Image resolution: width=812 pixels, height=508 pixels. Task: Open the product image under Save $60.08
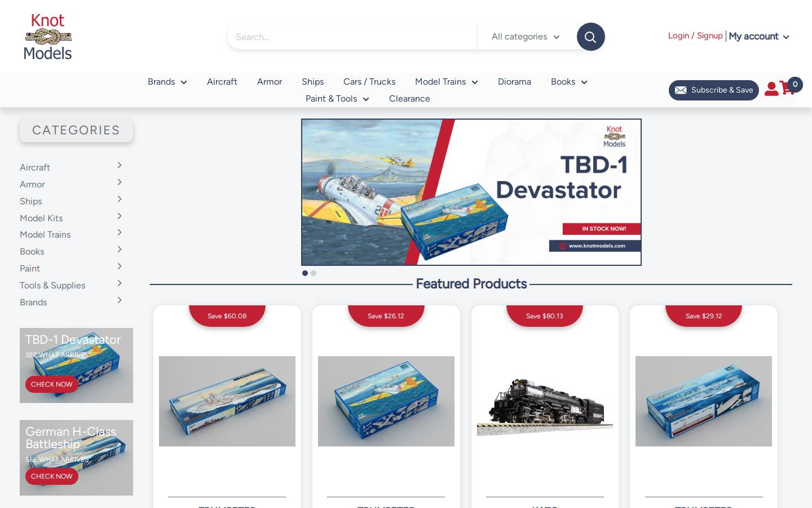pyautogui.click(x=227, y=401)
